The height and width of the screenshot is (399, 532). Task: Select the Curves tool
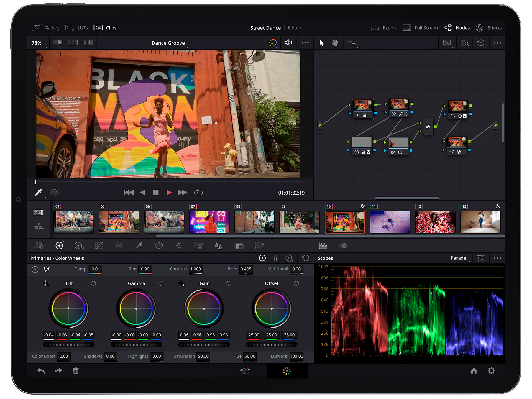[99, 245]
